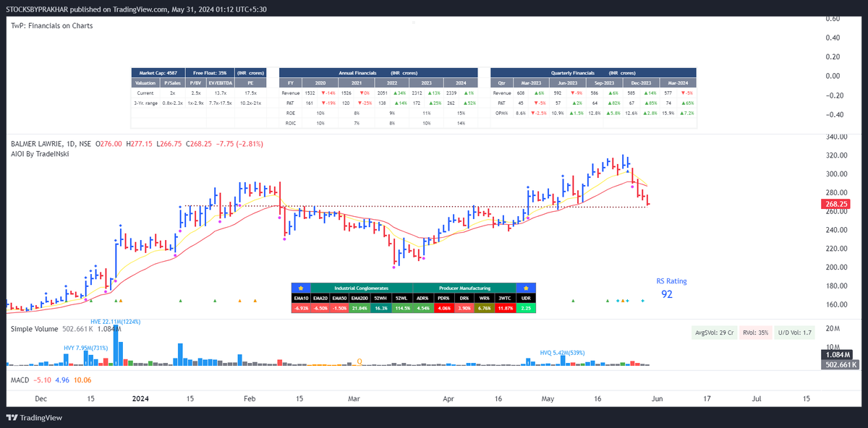Image resolution: width=868 pixels, height=428 pixels.
Task: Click the HVQ 5.42M(539%) volume label
Action: pyautogui.click(x=562, y=353)
